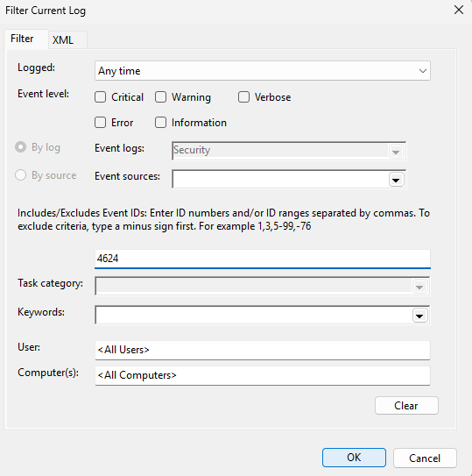Click the OK button

[x=354, y=458]
